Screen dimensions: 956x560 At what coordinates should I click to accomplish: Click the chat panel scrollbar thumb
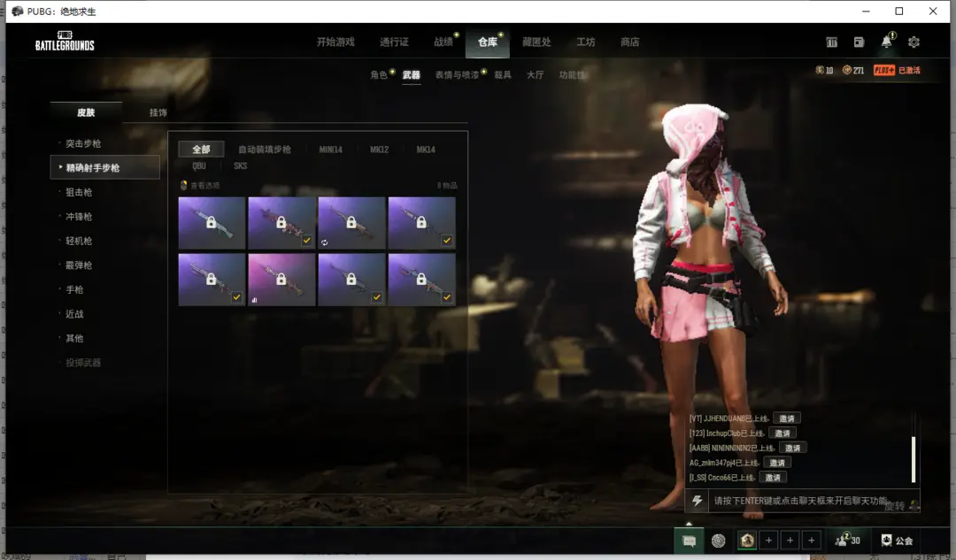[914, 459]
